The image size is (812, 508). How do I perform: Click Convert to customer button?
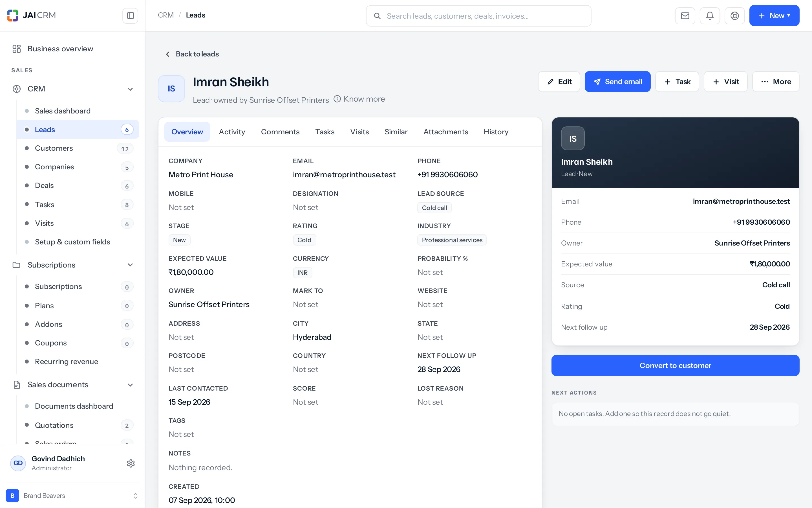click(x=675, y=365)
